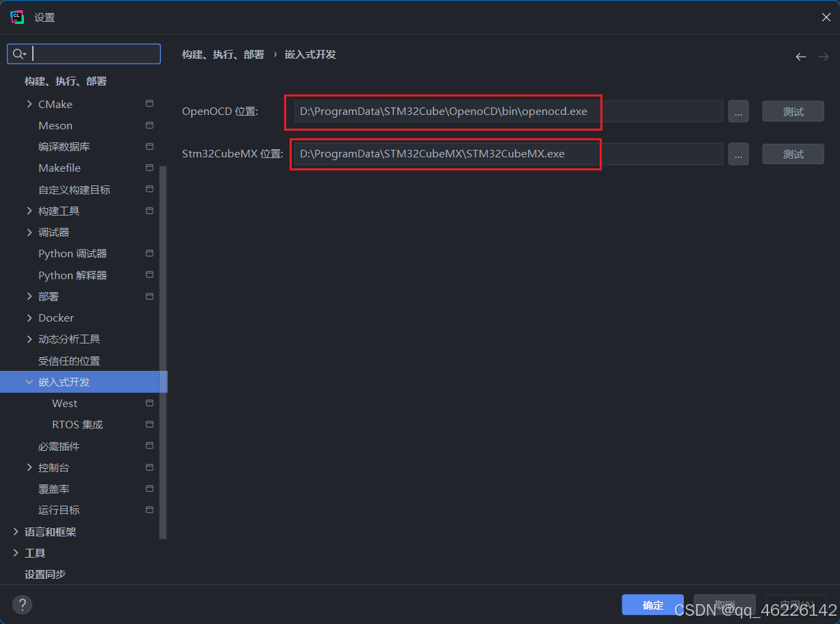Viewport: 840px width, 624px height.
Task: Expand the 动态分析工具 tree node
Action: click(29, 339)
